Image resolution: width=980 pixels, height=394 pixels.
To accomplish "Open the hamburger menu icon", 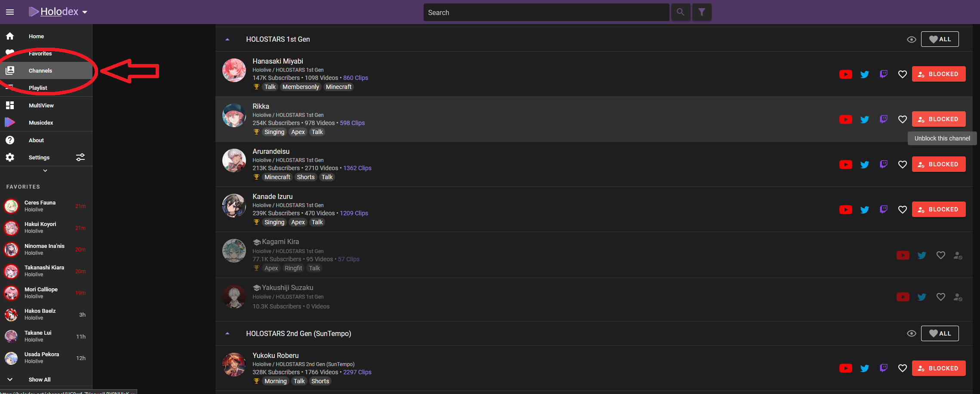I will (x=10, y=12).
